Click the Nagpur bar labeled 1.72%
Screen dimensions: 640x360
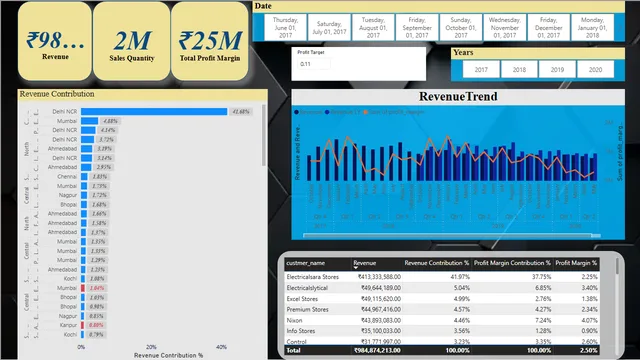point(84,195)
